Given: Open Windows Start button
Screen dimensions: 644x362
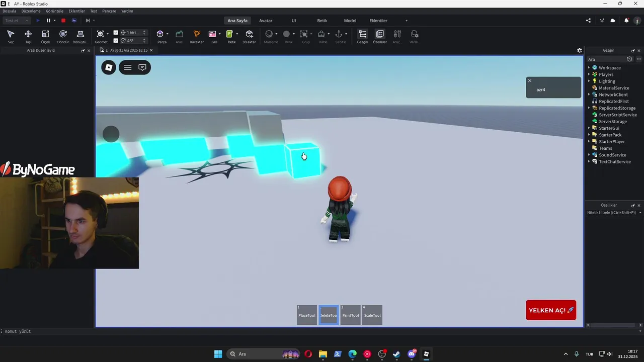Looking at the screenshot, I should [x=218, y=354].
